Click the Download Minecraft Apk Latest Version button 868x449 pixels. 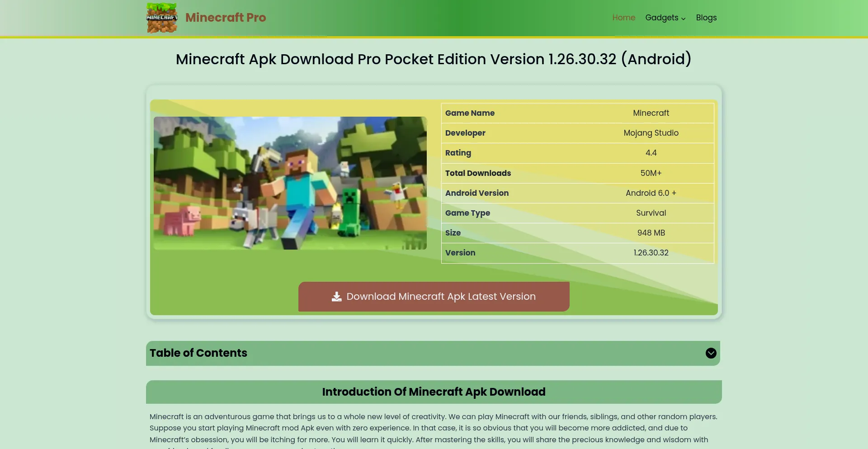tap(434, 297)
